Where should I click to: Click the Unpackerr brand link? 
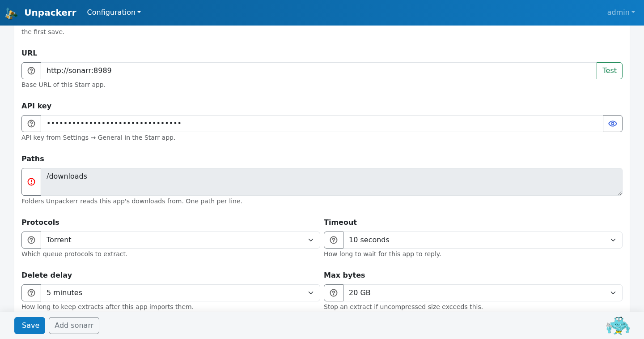[50, 13]
